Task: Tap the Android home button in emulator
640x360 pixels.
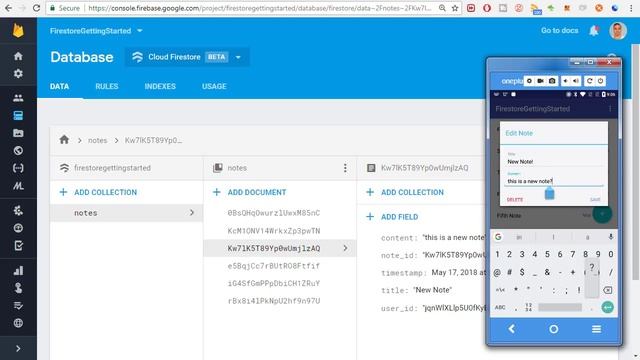Action: coord(553,329)
